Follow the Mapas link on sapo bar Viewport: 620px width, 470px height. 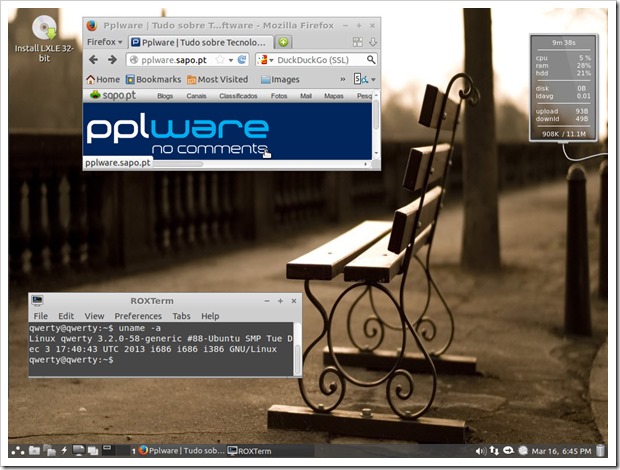(334, 96)
